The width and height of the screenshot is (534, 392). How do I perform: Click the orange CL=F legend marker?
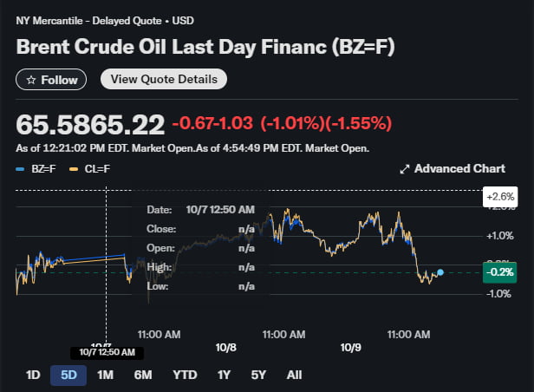coord(72,169)
